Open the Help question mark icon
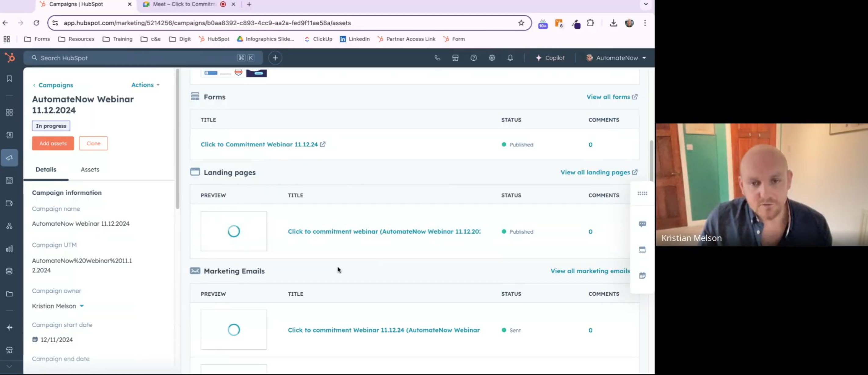The height and width of the screenshot is (375, 868). pyautogui.click(x=473, y=58)
